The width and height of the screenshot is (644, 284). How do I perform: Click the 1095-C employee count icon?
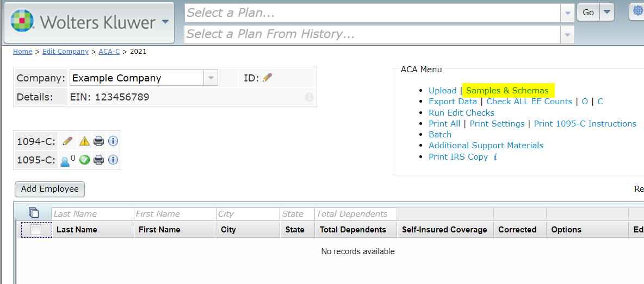[x=67, y=160]
